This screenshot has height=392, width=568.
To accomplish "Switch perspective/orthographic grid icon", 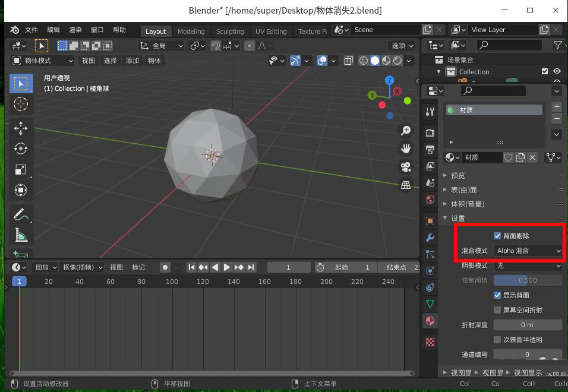I will 406,185.
